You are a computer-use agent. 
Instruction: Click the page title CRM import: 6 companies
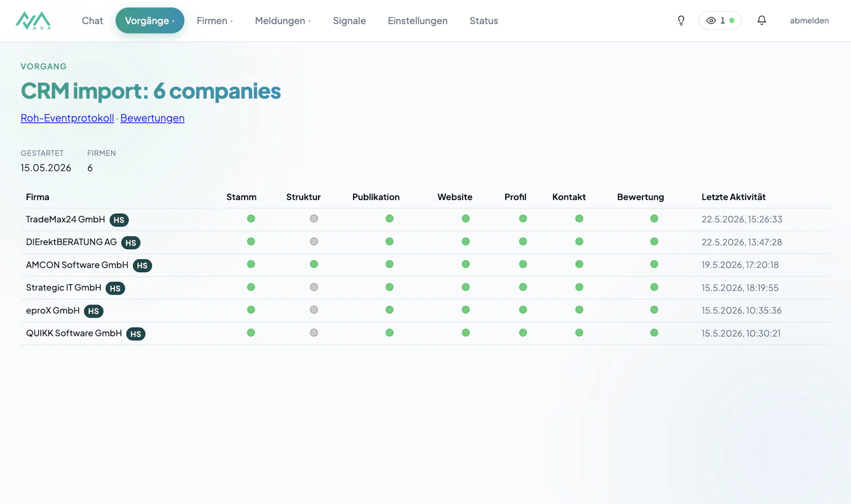[151, 91]
